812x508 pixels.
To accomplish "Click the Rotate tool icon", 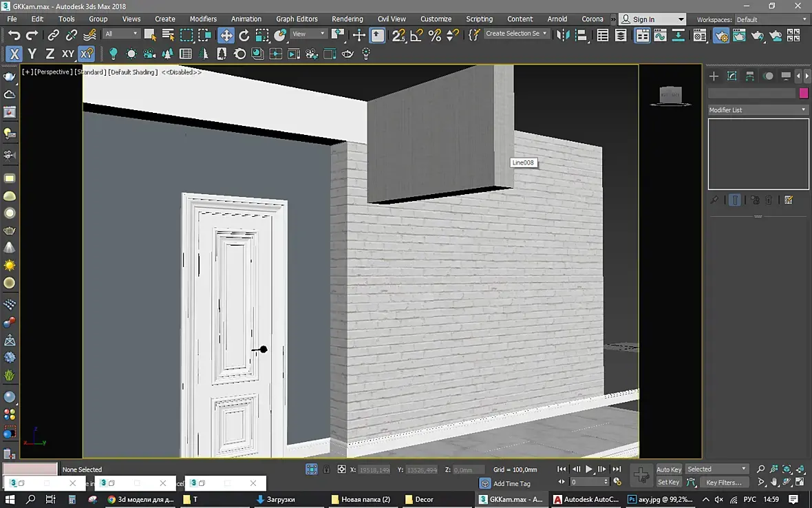I will 244,35.
